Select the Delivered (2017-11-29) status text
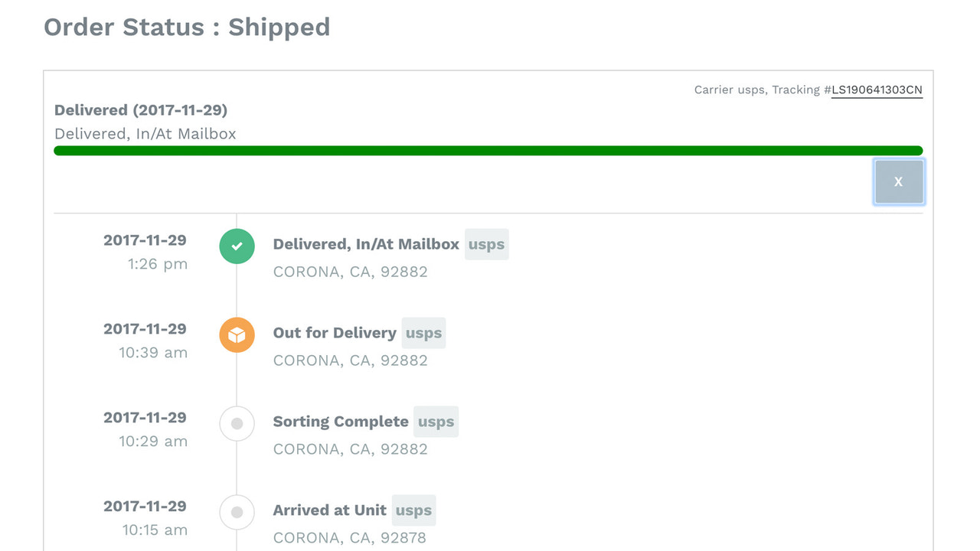This screenshot has height=551, width=980. pos(141,109)
